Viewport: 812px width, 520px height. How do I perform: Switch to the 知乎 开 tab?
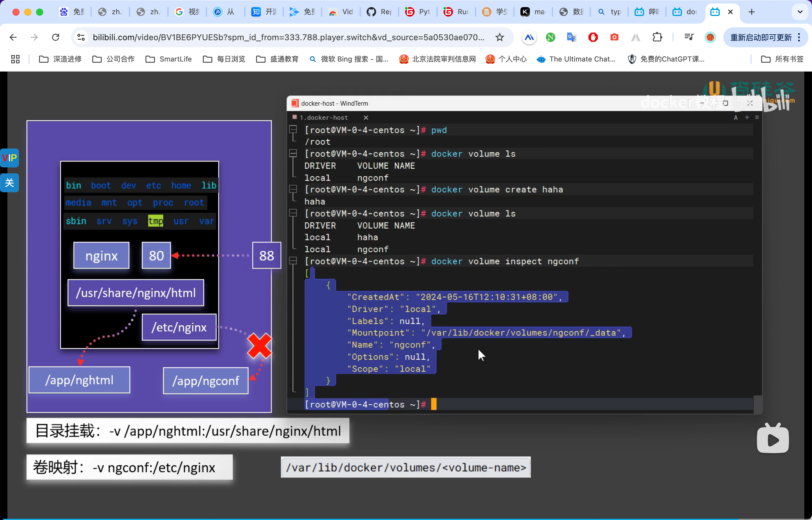coord(265,12)
